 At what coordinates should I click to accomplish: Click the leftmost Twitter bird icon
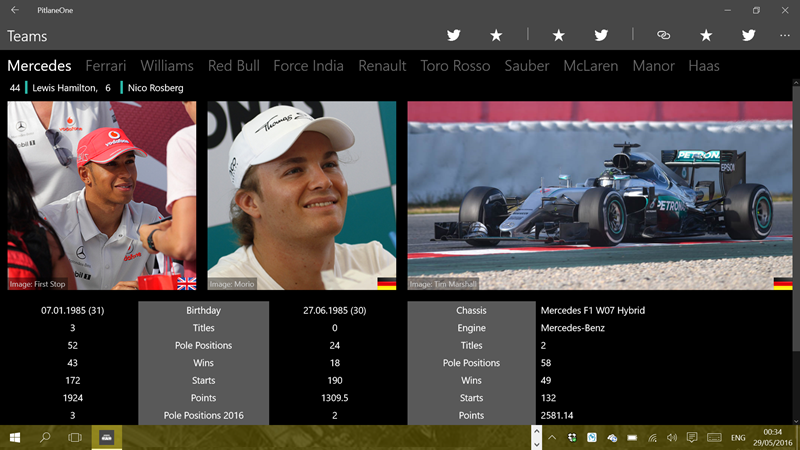point(454,35)
